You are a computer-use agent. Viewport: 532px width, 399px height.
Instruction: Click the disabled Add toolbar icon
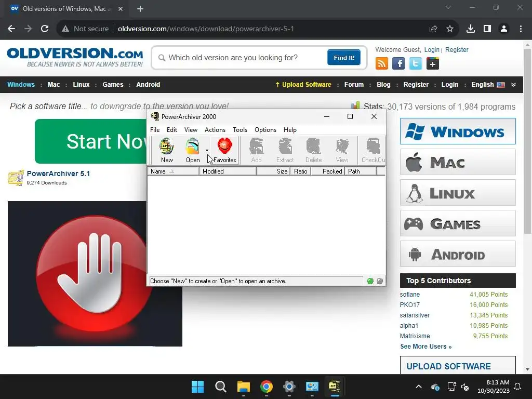[x=256, y=150]
